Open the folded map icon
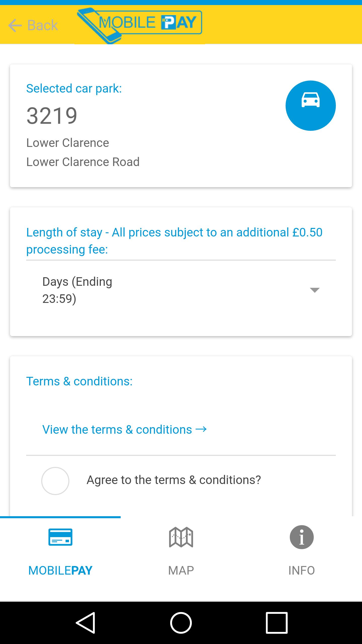 [181, 537]
